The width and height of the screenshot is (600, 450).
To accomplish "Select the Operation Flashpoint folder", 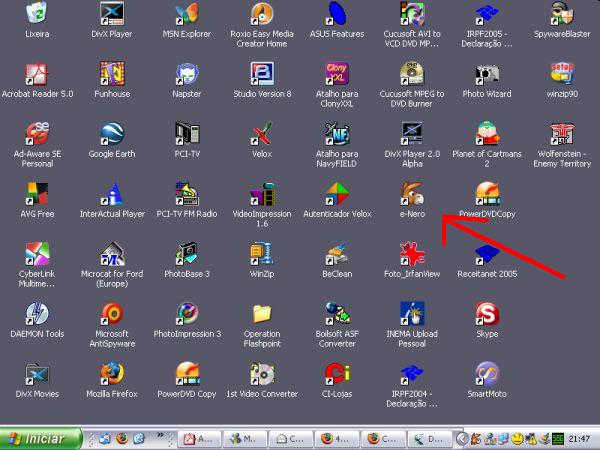I will pyautogui.click(x=262, y=313).
